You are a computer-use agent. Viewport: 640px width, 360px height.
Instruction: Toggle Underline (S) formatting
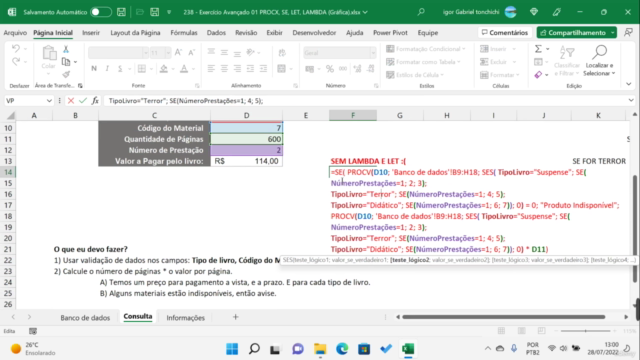pos(120,69)
